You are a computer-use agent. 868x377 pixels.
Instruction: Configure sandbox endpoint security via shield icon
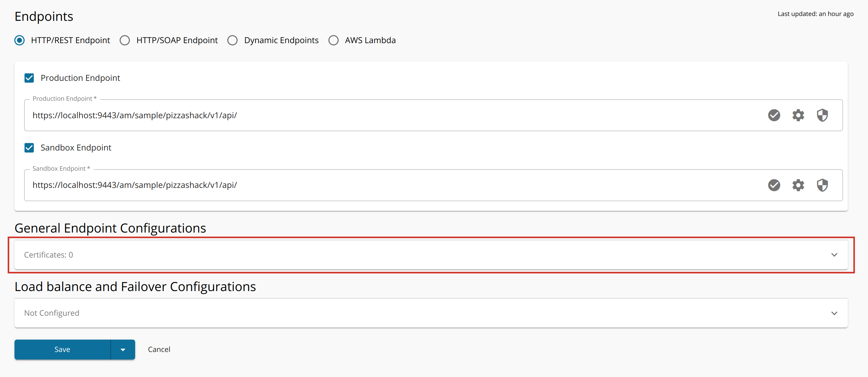[x=822, y=185]
